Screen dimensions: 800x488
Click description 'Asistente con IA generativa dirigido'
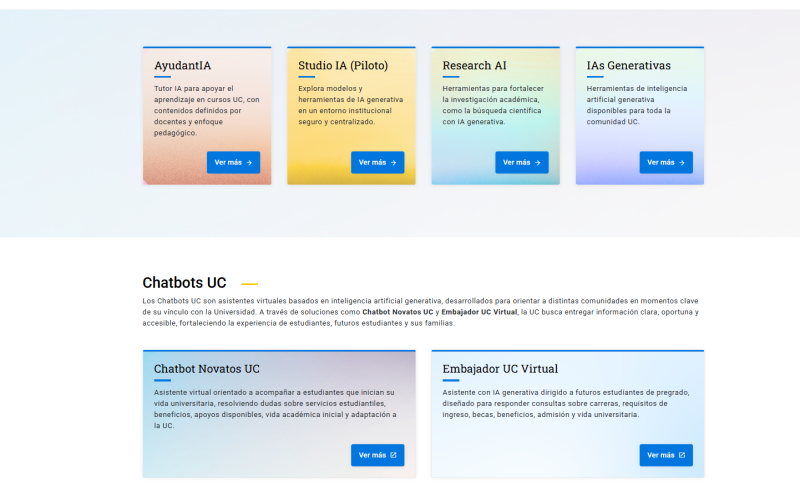coord(566,403)
